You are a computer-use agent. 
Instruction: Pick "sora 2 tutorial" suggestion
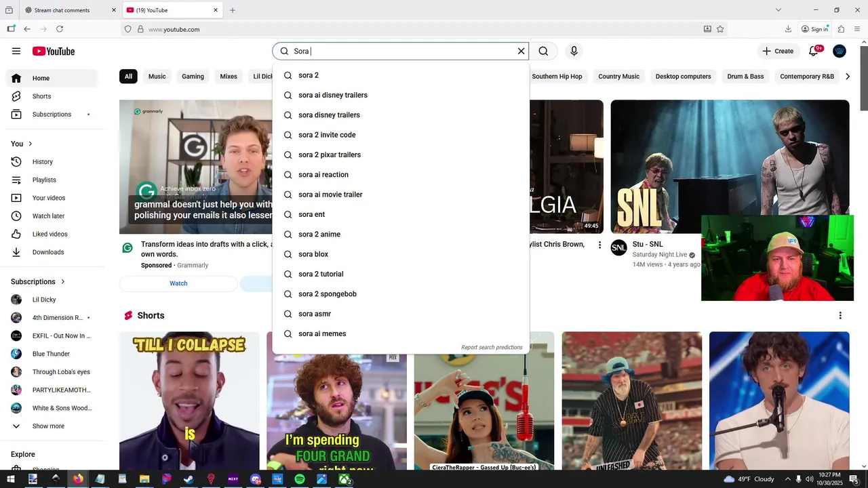[401, 274]
